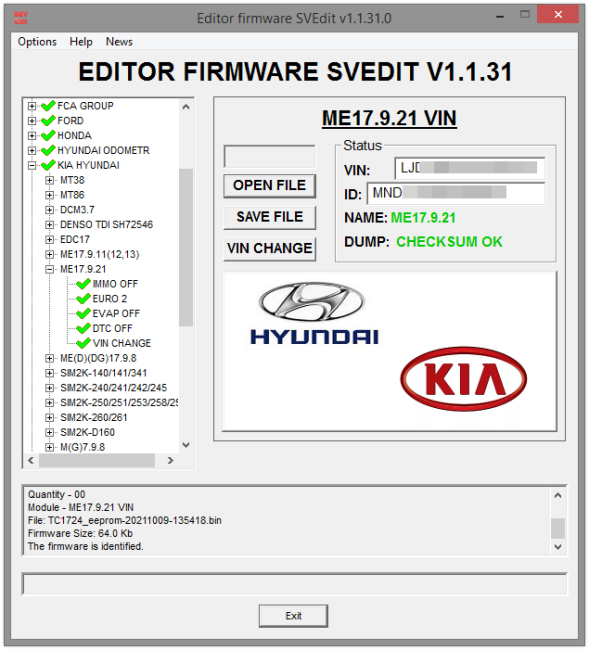Expand the SIM2K-D160 node
Viewport: 589px width, 650px height.
pyautogui.click(x=49, y=432)
